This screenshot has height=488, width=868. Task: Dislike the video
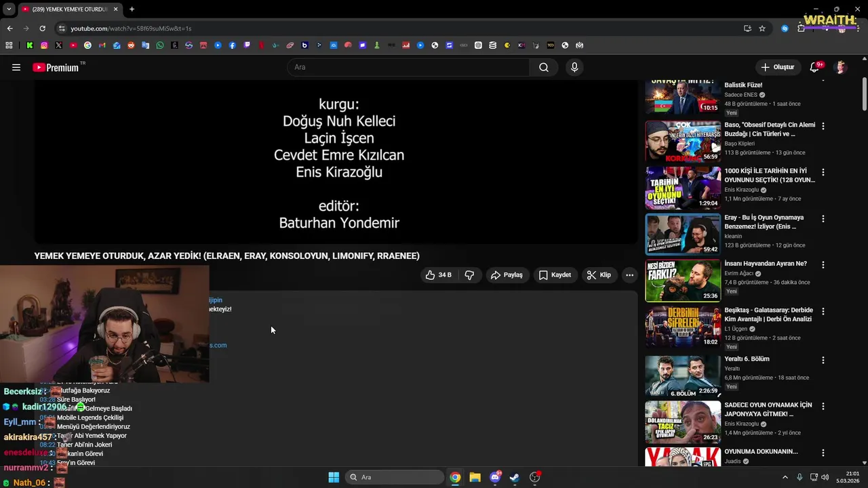pyautogui.click(x=469, y=275)
